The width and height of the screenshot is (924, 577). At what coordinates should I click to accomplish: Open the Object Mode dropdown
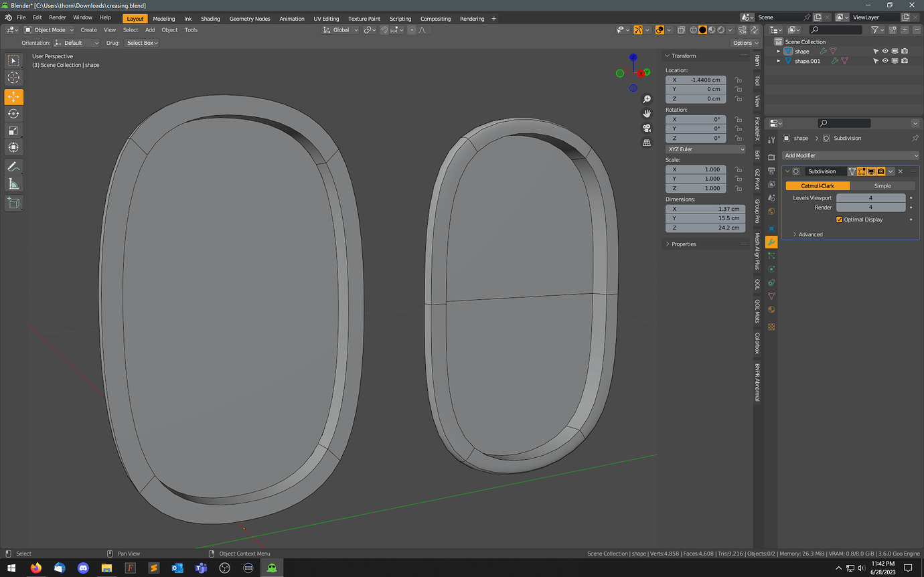[50, 29]
